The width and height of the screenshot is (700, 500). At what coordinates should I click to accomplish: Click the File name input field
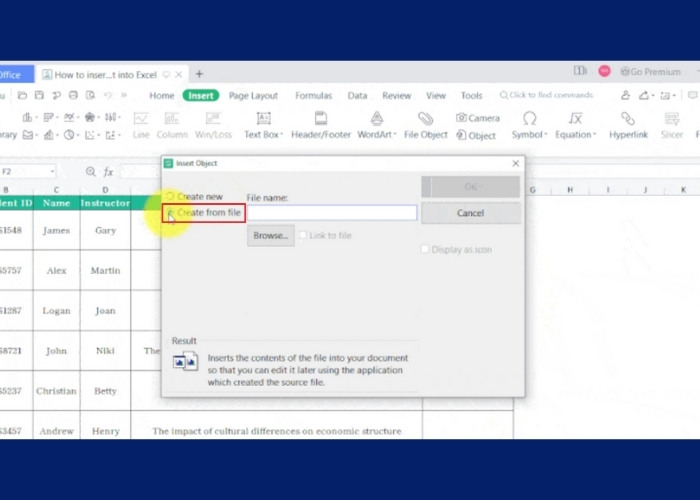coord(331,213)
